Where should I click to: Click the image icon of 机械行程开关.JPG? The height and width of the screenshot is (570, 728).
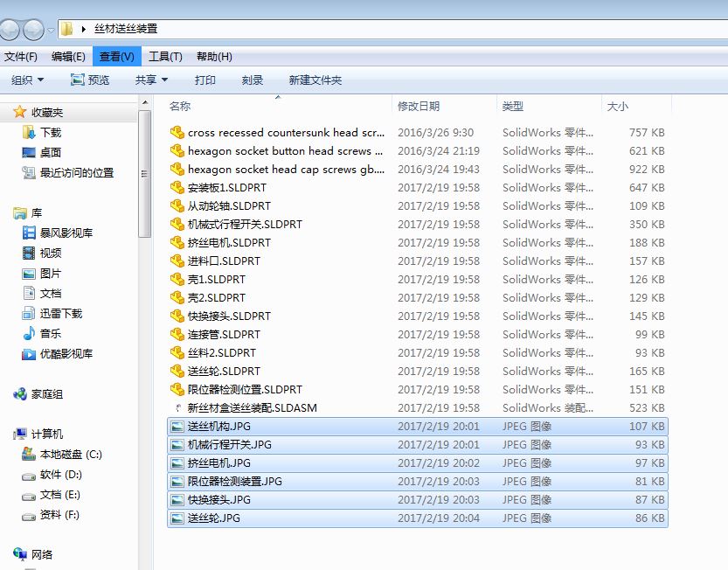177,445
